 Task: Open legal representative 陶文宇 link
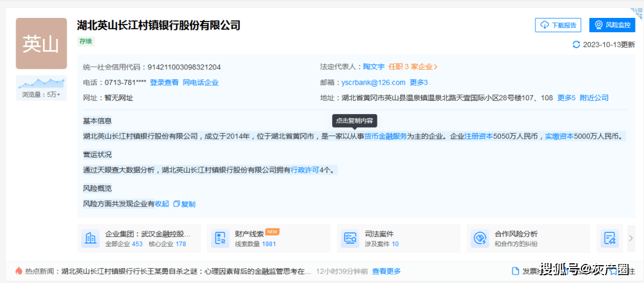tap(374, 67)
